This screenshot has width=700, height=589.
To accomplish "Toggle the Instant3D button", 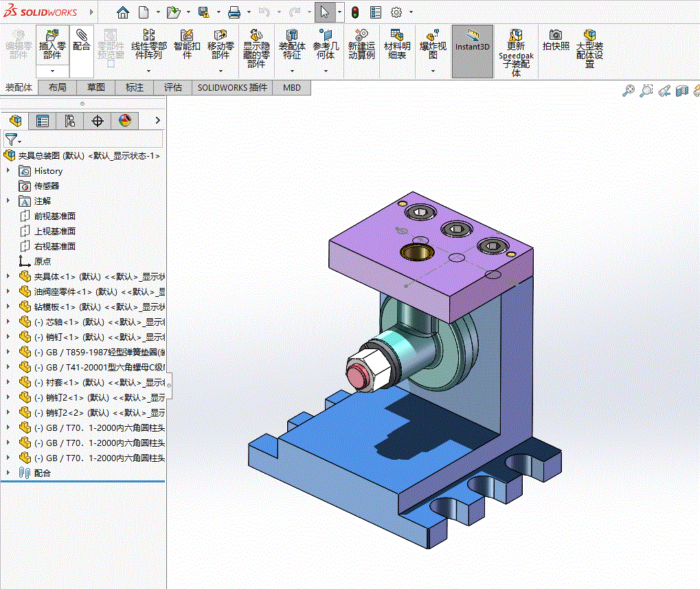I will [473, 52].
